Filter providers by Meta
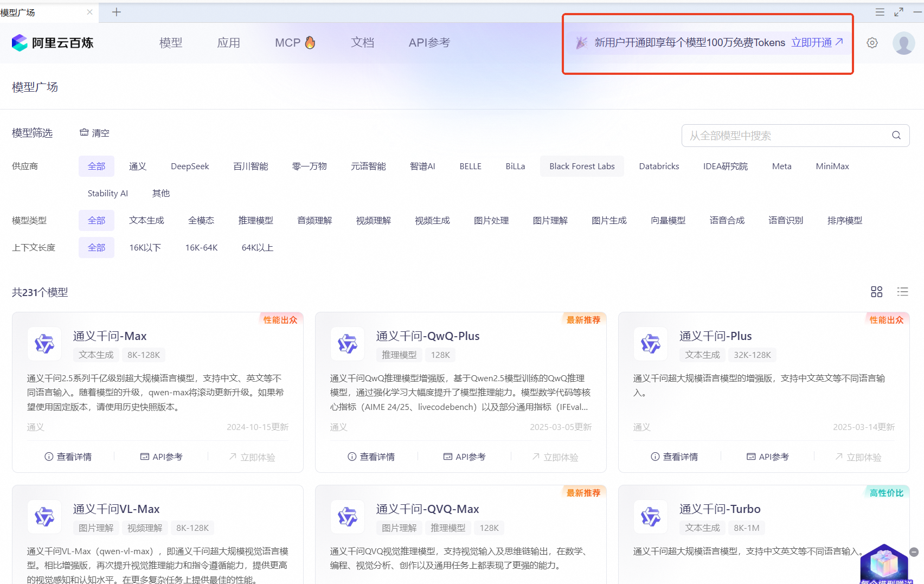 781,166
